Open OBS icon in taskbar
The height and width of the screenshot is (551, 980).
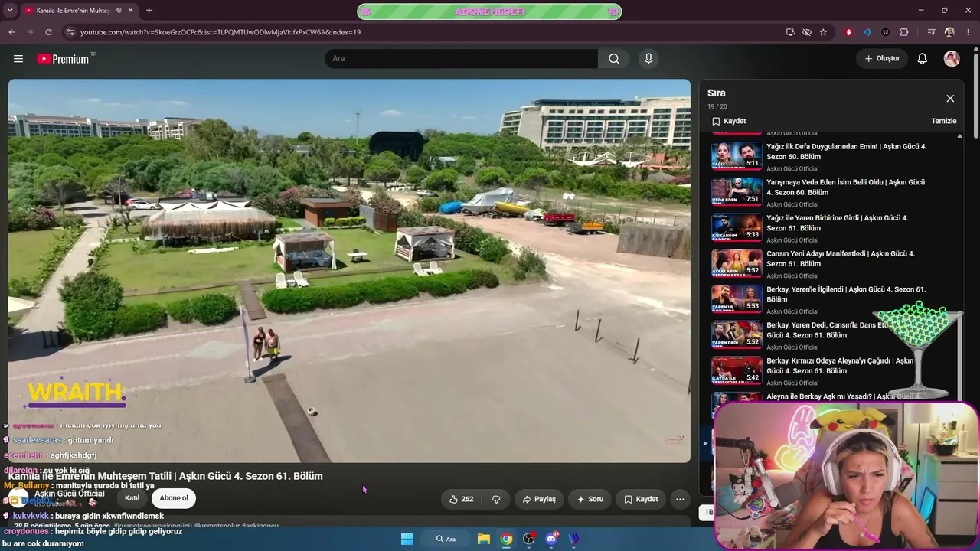click(x=528, y=539)
